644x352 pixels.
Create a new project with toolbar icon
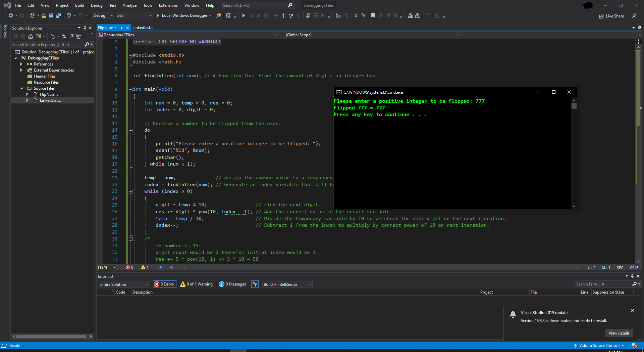[x=32, y=15]
